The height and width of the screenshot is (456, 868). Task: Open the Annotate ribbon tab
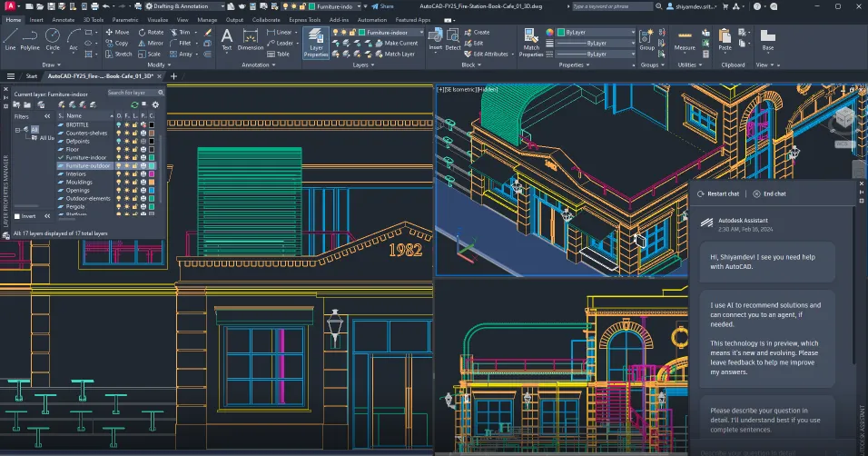point(64,20)
